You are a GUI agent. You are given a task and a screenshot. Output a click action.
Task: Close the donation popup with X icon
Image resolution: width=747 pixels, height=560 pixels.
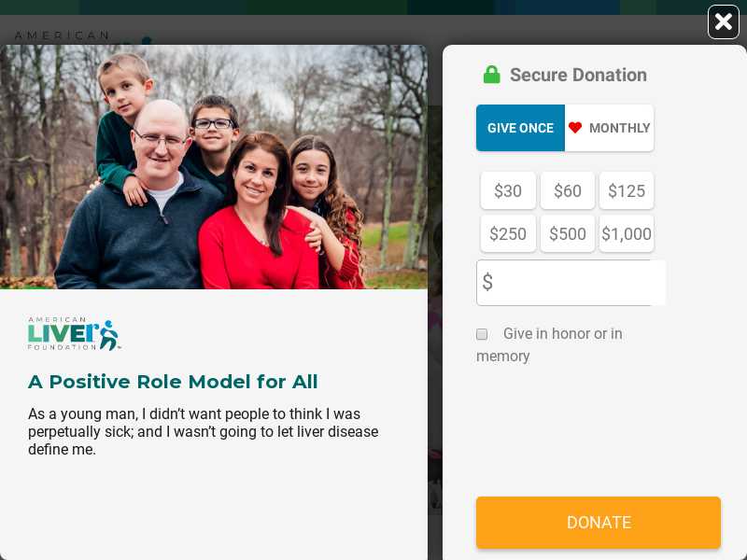[x=723, y=21]
